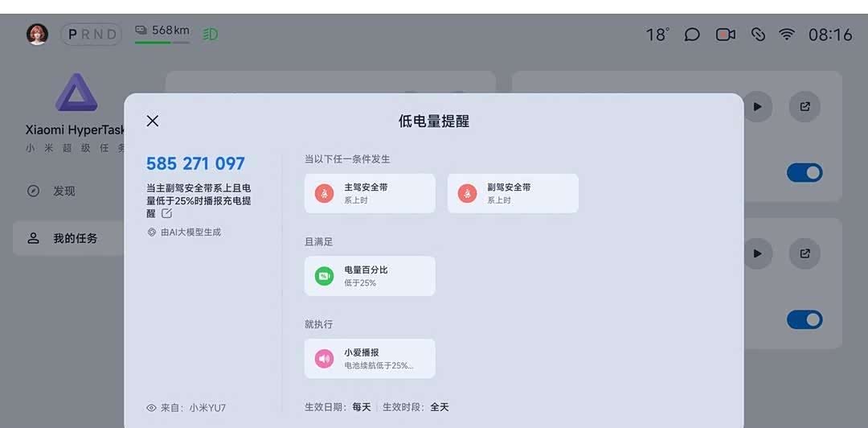The image size is (868, 428).
Task: Tap the edit icon beside task description
Action: click(166, 213)
